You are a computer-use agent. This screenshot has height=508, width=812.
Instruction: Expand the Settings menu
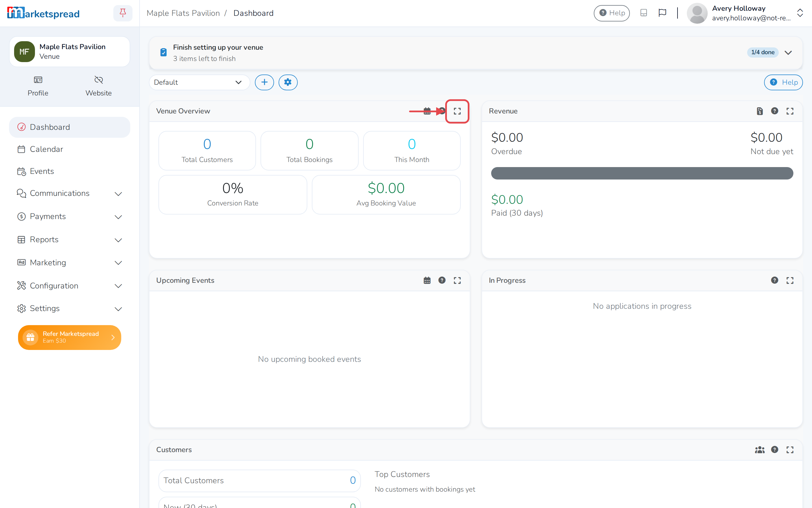69,309
